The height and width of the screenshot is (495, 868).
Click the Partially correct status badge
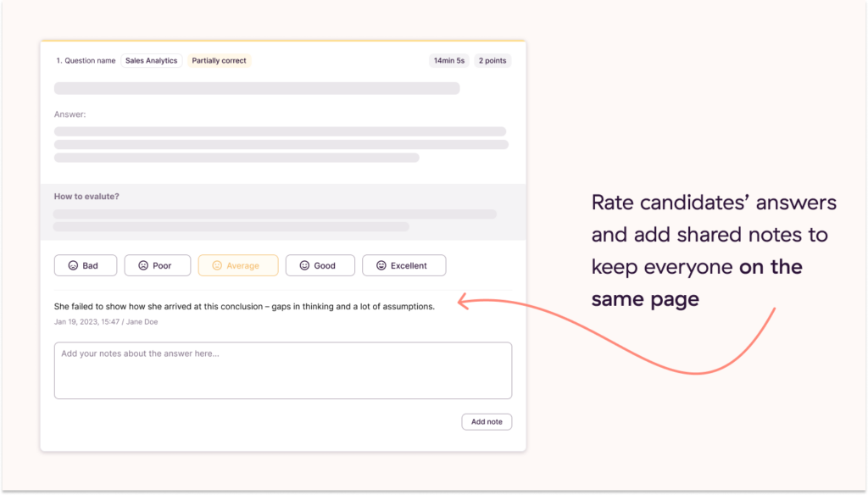[219, 61]
